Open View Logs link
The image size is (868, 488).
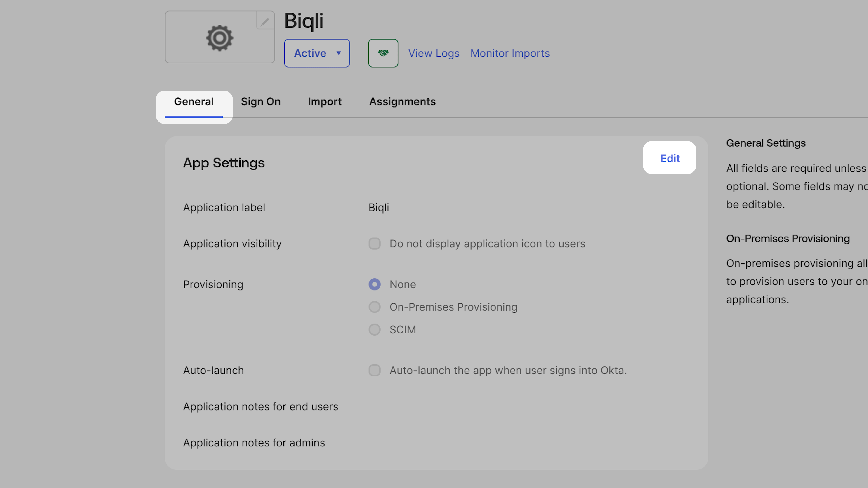[434, 53]
